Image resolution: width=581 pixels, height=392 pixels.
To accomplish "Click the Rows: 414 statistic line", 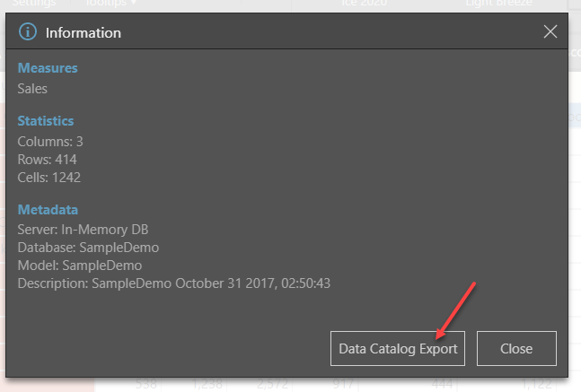I will pos(49,160).
